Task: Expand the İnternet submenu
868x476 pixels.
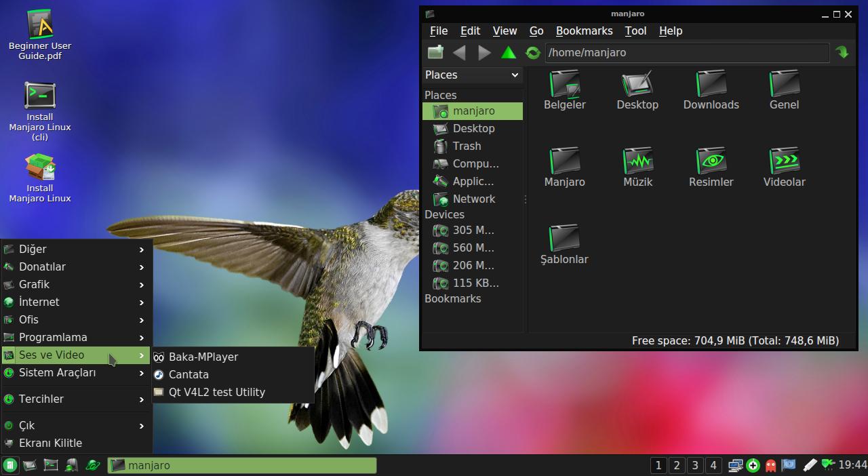Action: point(76,302)
